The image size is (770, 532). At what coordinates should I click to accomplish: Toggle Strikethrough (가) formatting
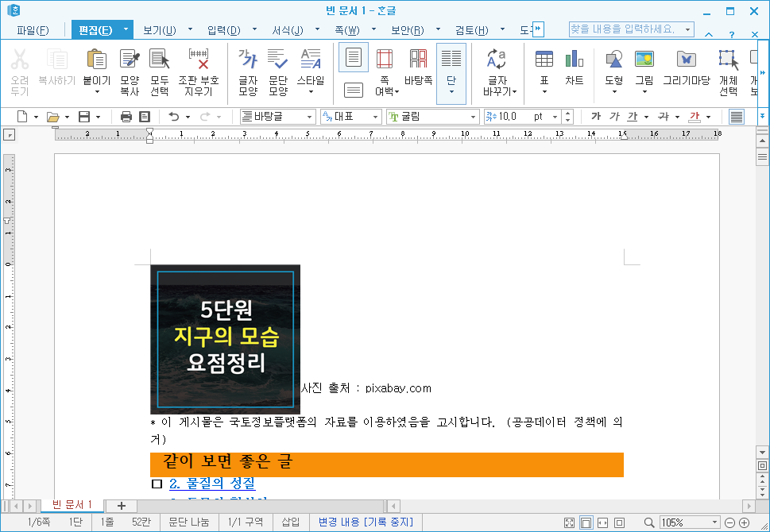pos(664,117)
